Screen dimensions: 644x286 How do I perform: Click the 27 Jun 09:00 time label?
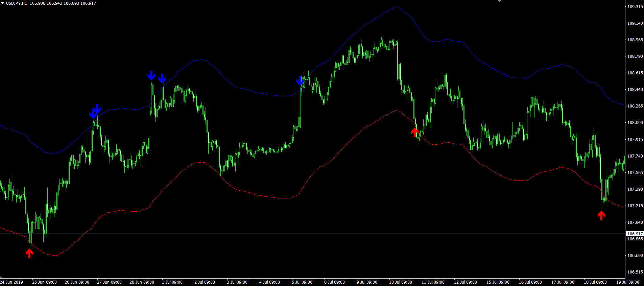tap(109, 282)
